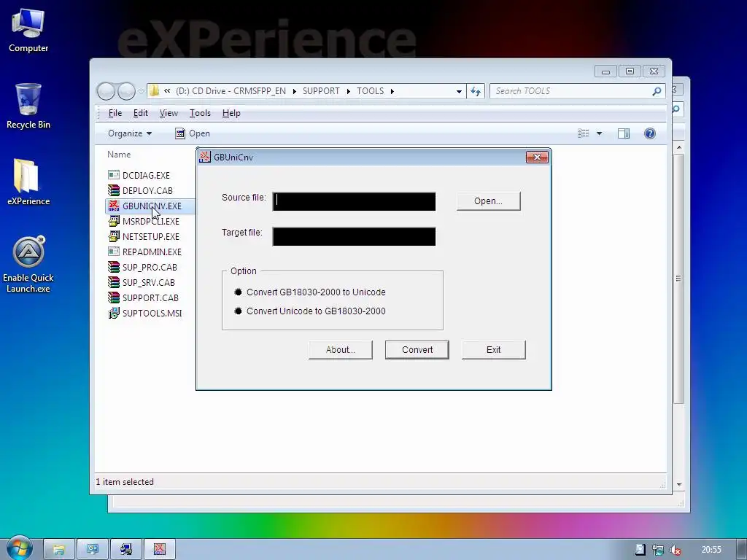Click the double-chevron path overflow
747x560 pixels.
coord(167,90)
